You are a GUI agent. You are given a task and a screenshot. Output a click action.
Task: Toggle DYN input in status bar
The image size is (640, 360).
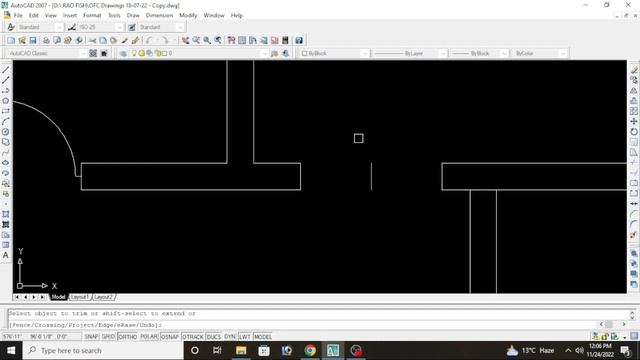230,337
